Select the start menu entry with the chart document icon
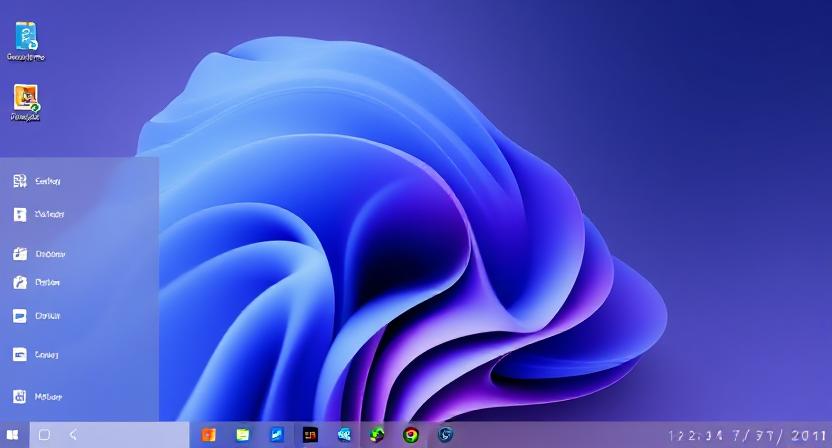 coord(38,397)
